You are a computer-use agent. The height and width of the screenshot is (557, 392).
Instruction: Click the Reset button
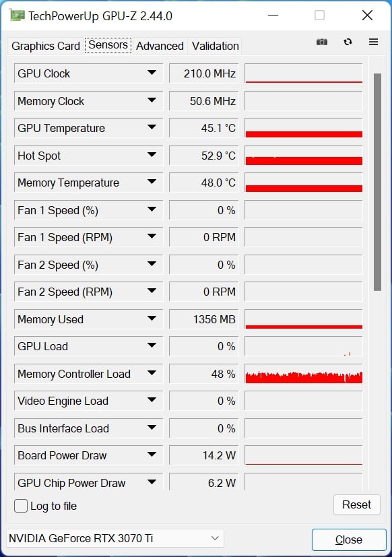tap(356, 504)
